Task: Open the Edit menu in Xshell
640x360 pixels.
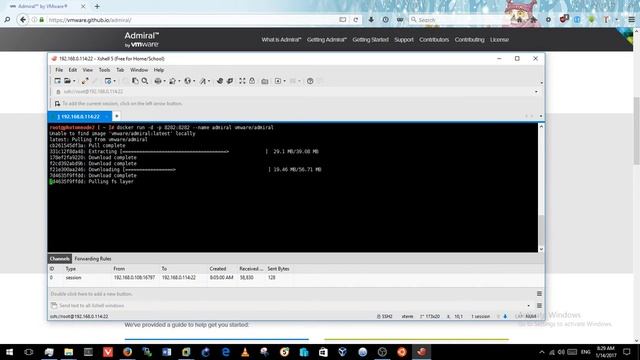Action: click(73, 70)
